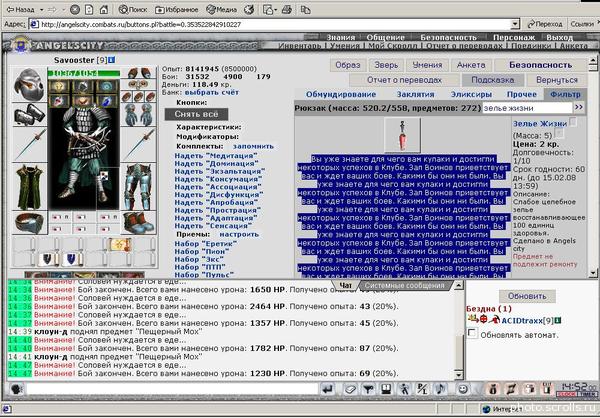Click the floppy disk save icon
This screenshot has height=418, width=600.
(386, 390)
